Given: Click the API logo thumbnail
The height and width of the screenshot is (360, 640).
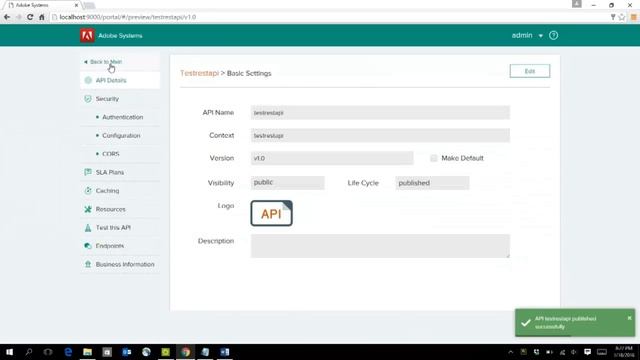Looking at the screenshot, I should point(271,213).
